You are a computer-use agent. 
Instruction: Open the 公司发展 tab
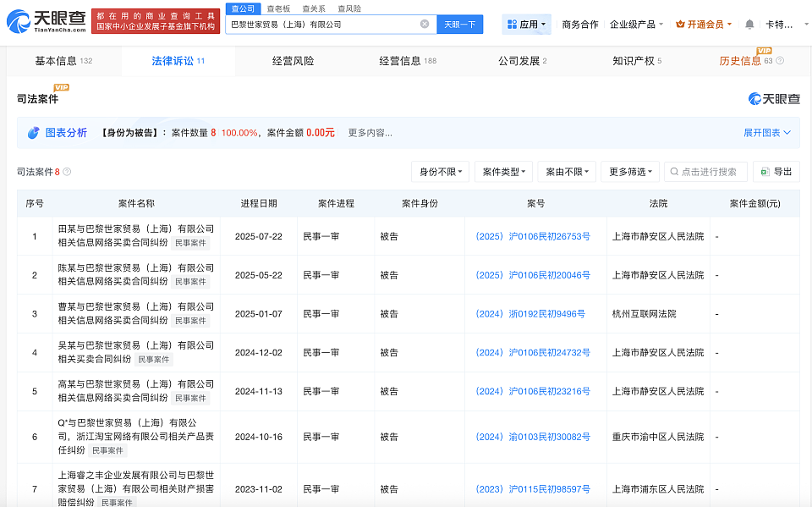pos(523,61)
